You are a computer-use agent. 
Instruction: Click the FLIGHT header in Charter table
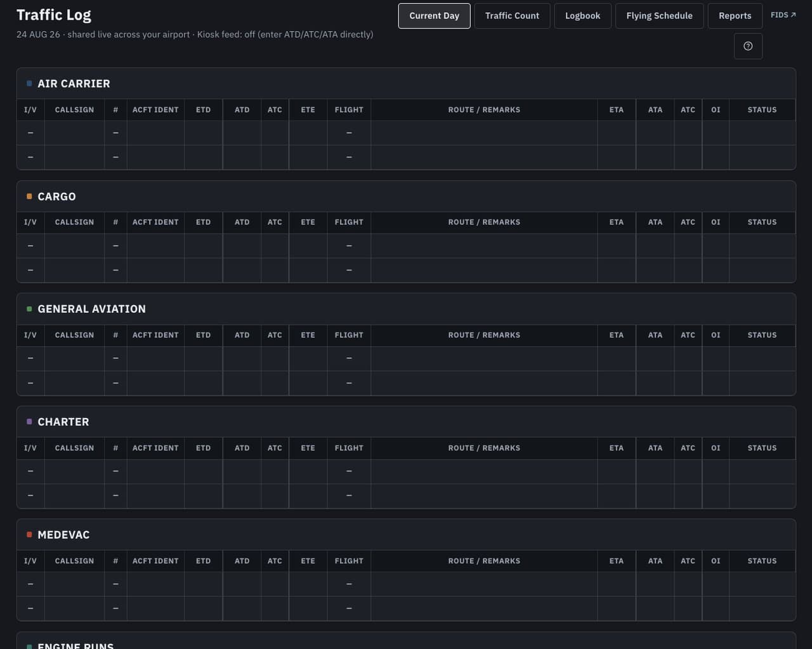349,448
